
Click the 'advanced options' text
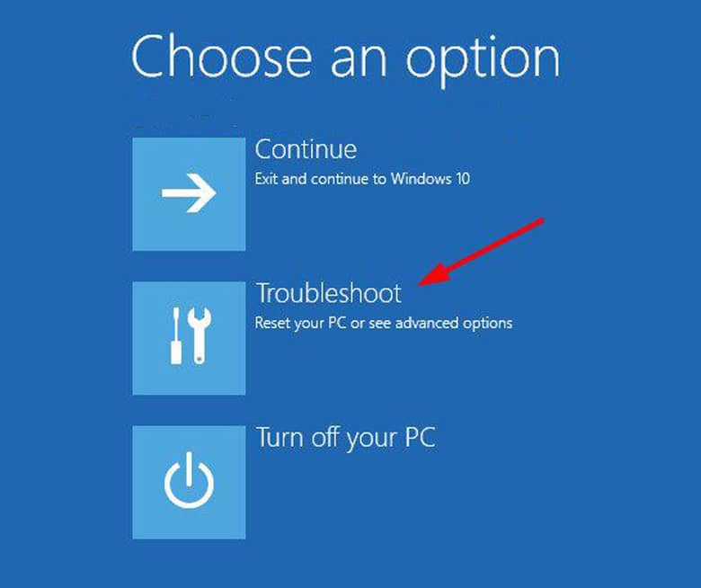(454, 323)
